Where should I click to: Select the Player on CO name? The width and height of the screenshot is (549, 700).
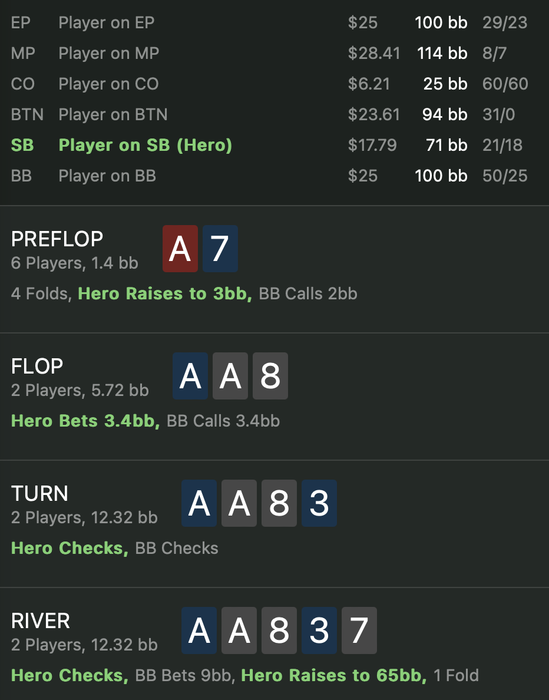[x=108, y=84]
